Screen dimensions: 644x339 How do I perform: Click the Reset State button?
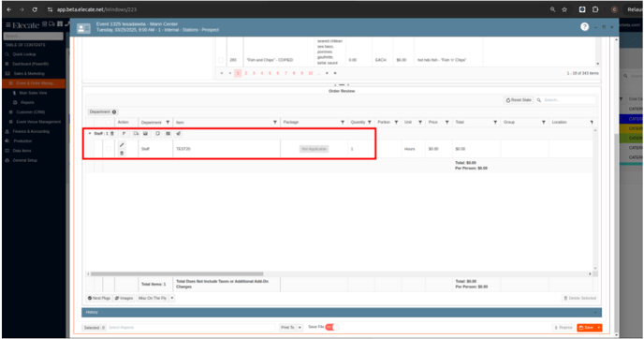click(x=519, y=100)
